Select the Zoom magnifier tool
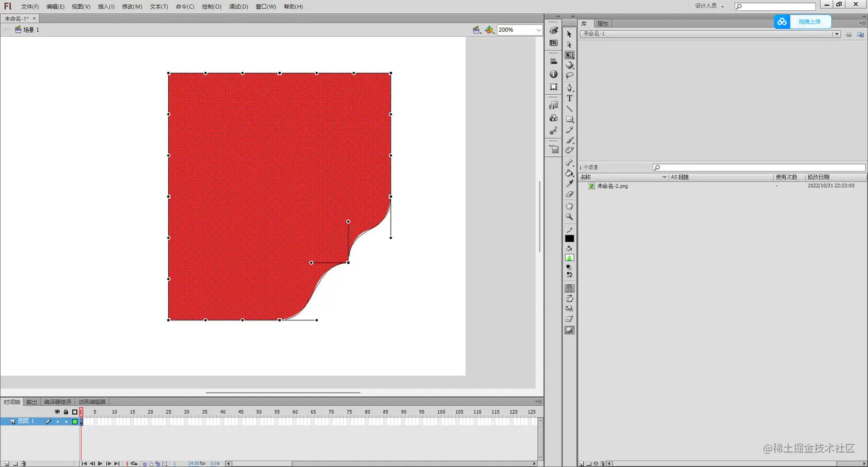Screen dimensions: 868x467 coord(569,217)
